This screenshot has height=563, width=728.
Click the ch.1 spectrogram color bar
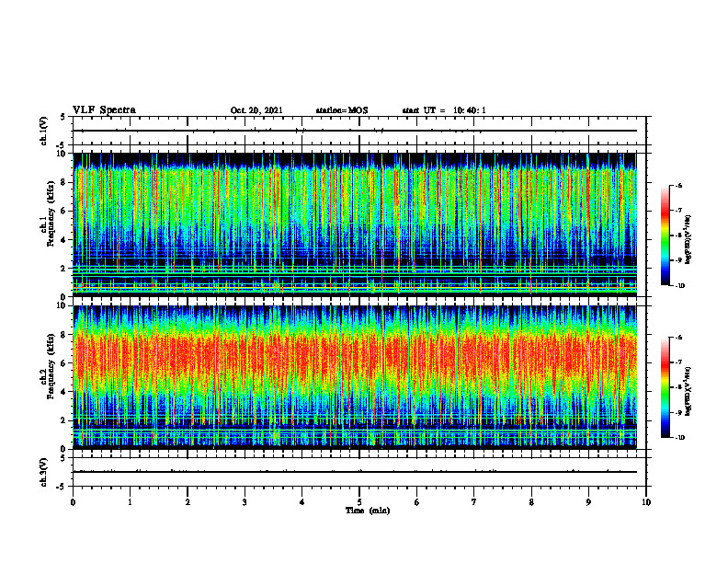665,236
